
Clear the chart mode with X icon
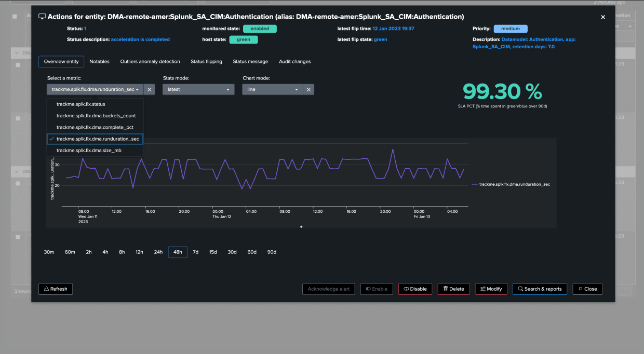click(x=308, y=89)
